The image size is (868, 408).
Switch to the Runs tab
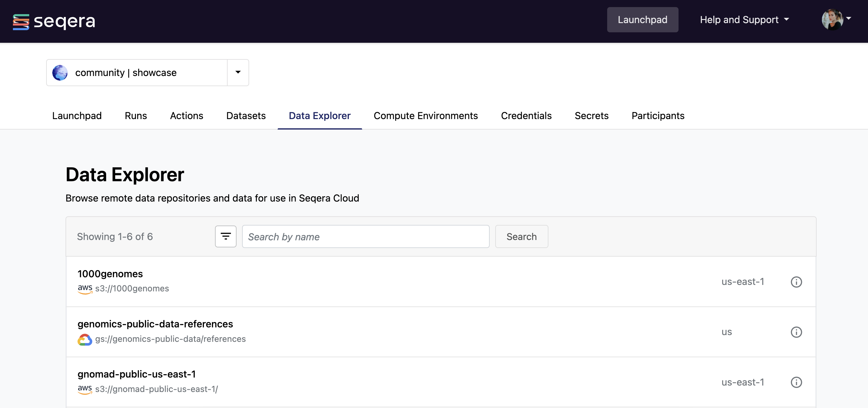136,116
